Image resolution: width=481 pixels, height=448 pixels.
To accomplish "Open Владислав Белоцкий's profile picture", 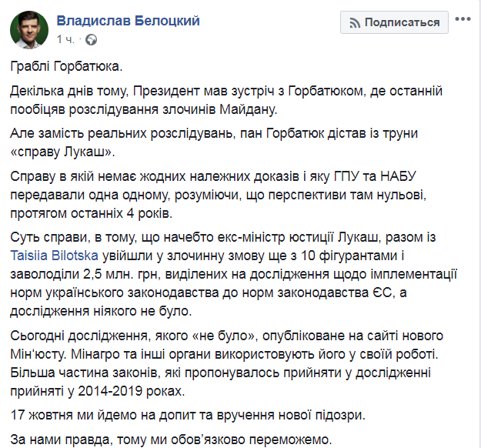I will coord(28,29).
